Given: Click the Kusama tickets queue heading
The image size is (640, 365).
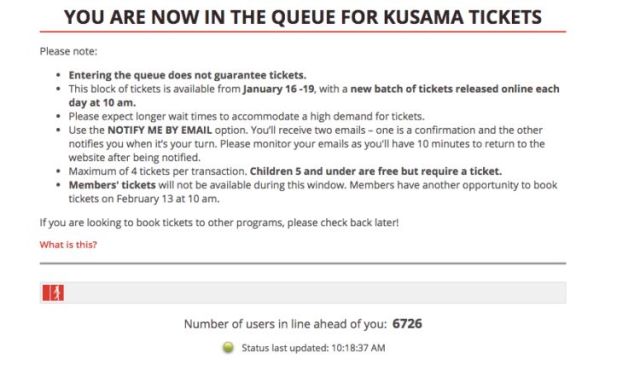Looking at the screenshot, I should (x=303, y=17).
